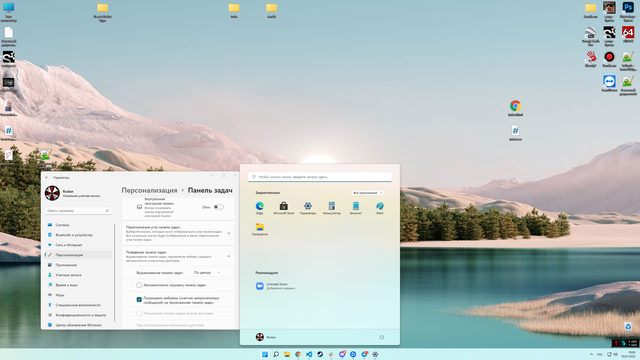This screenshot has width=640, height=360.
Task: Open Visual Studio Code from taskbar
Action: pyautogui.click(x=309, y=354)
